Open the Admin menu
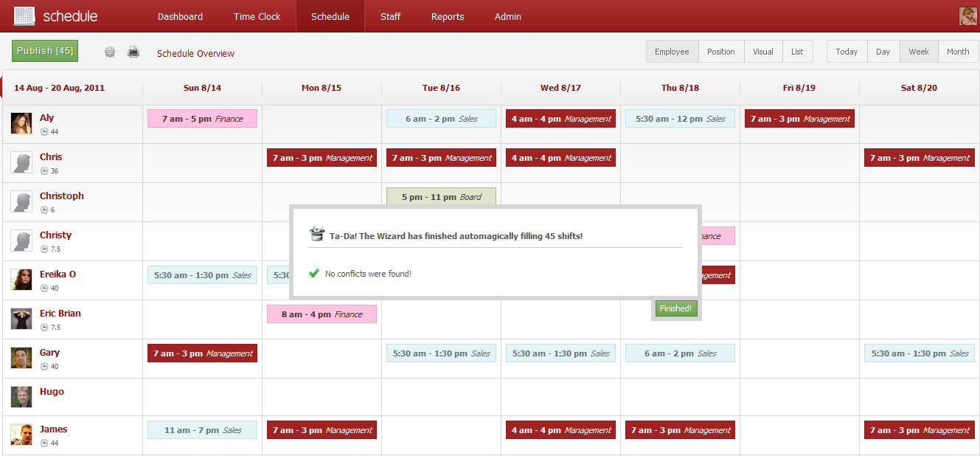The image size is (980, 456). click(x=507, y=16)
